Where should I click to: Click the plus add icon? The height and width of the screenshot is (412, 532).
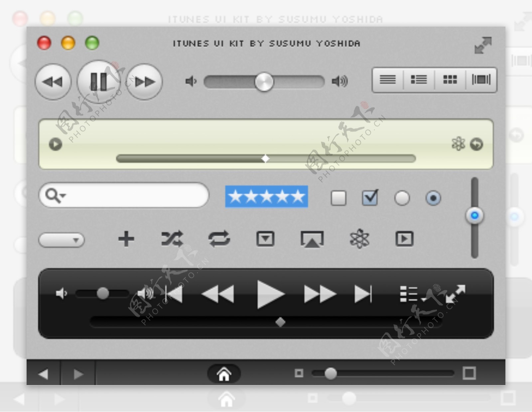[126, 239]
